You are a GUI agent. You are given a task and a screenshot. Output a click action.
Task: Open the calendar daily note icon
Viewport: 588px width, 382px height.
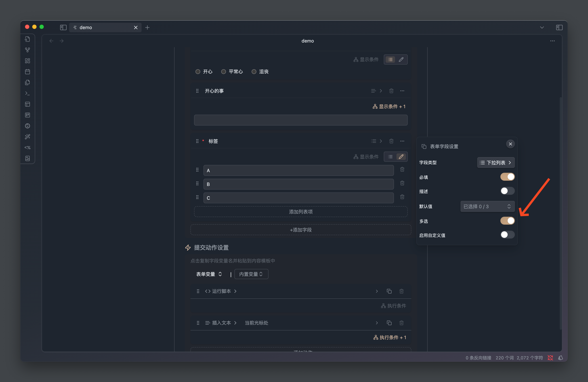tap(27, 72)
